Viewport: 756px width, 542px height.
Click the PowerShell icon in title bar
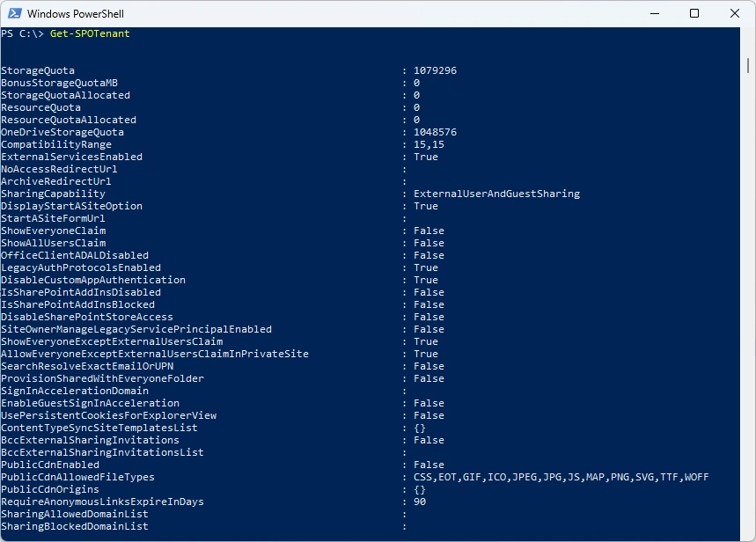pyautogui.click(x=13, y=14)
